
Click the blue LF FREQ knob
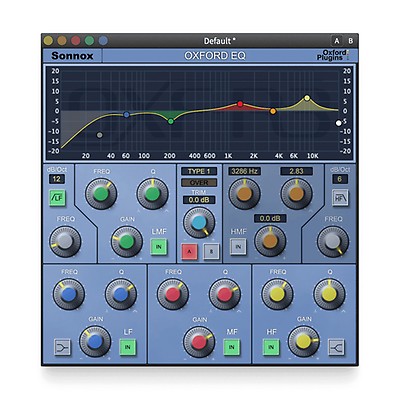click(69, 294)
